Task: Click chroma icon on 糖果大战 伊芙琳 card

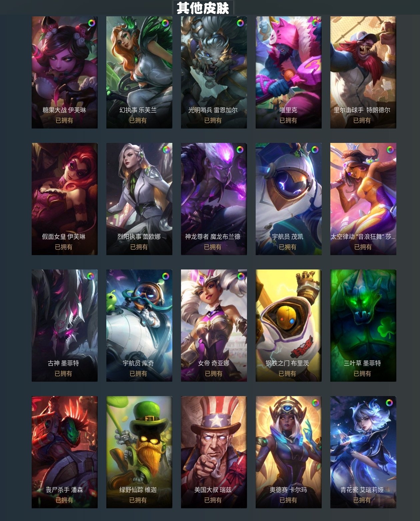Action: (x=91, y=23)
